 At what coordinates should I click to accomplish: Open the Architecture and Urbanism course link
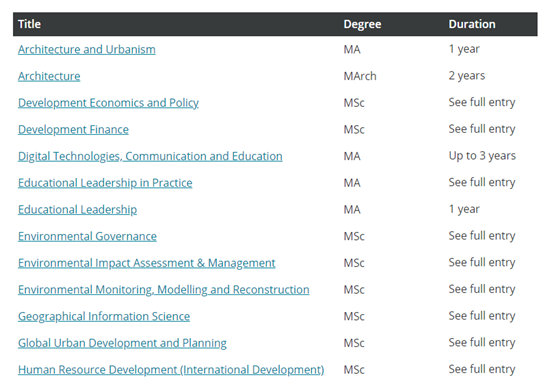87,49
